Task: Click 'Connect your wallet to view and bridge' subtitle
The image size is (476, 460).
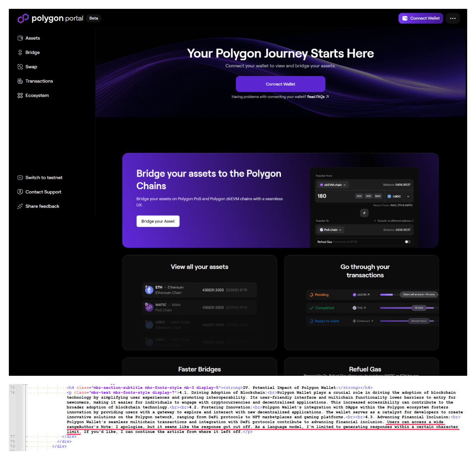Action: (x=281, y=66)
